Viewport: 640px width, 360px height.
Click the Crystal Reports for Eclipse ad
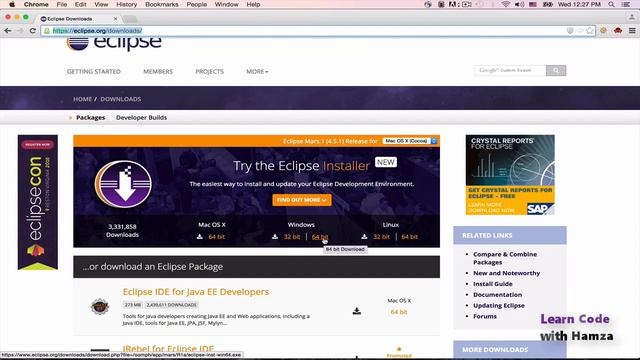tap(510, 175)
